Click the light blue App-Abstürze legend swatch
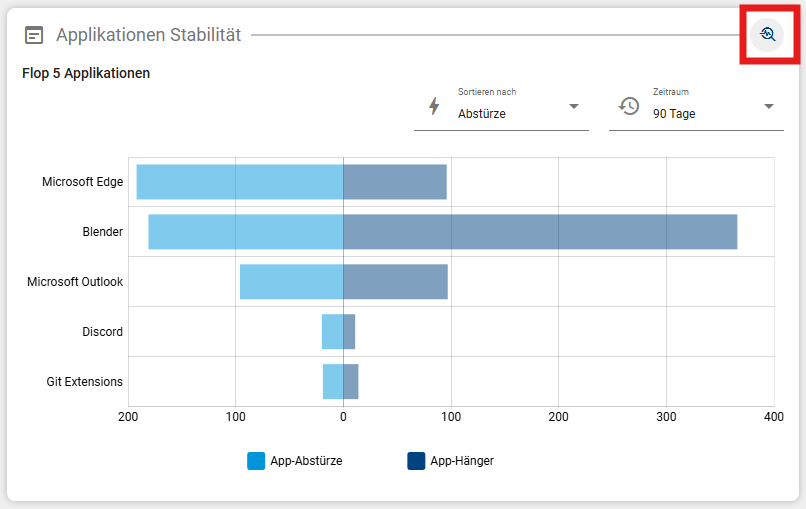Image resolution: width=806 pixels, height=509 pixels. [256, 461]
